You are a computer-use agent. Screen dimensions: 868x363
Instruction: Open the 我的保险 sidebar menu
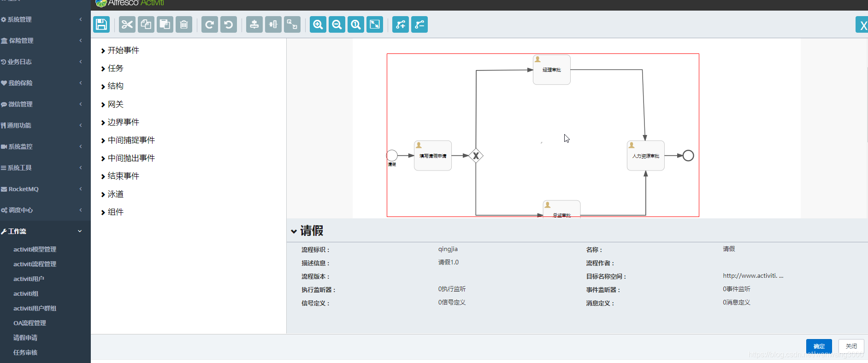45,83
